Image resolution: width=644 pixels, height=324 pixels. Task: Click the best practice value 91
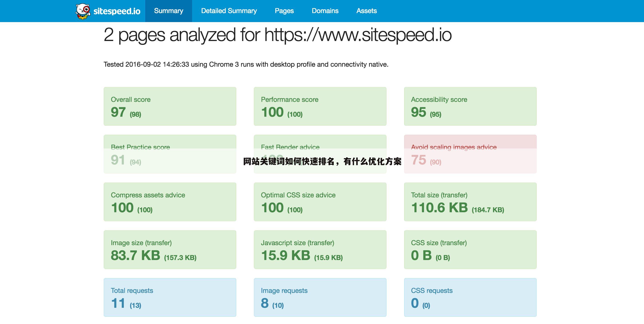click(x=118, y=160)
